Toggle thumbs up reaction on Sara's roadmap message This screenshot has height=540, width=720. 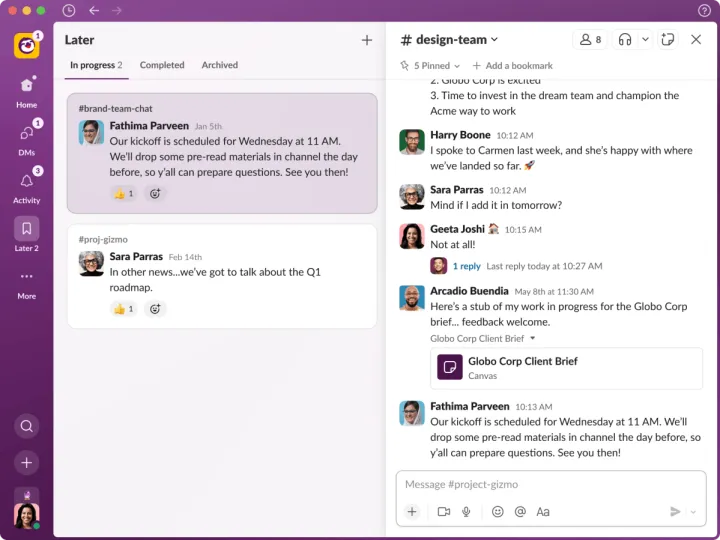(x=123, y=309)
